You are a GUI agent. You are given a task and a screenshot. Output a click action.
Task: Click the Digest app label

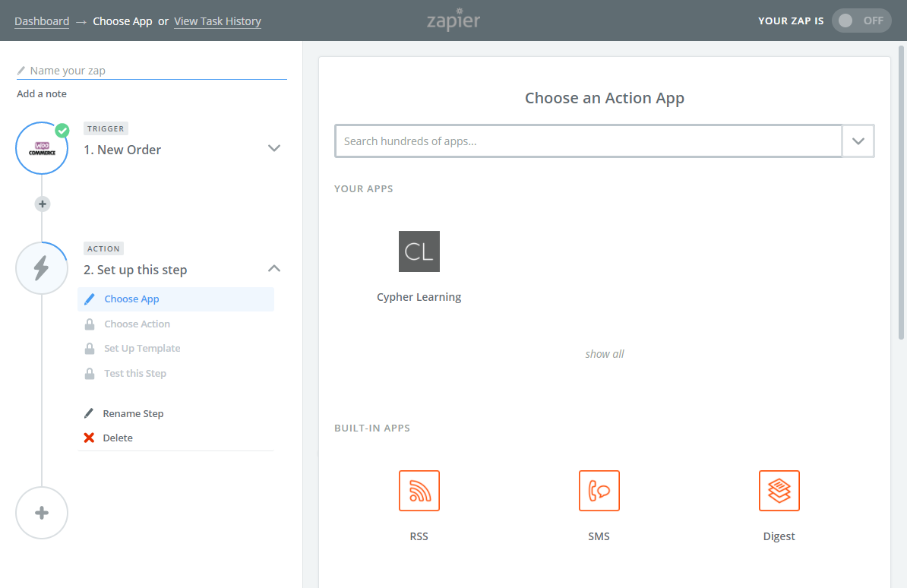coord(779,536)
